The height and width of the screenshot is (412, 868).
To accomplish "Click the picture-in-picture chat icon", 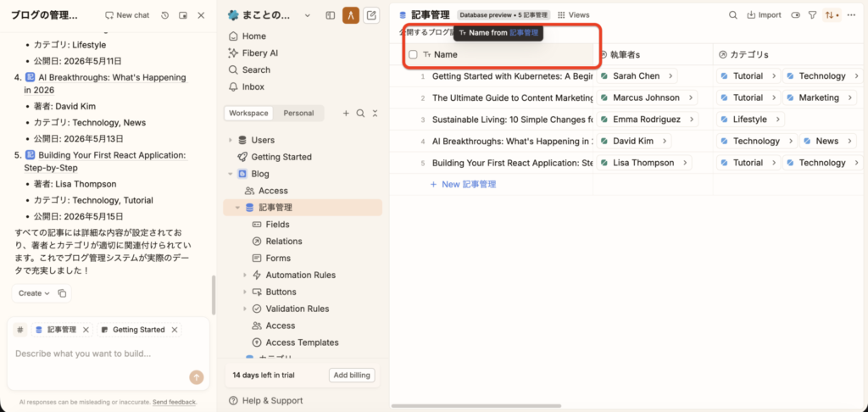I will 183,15.
